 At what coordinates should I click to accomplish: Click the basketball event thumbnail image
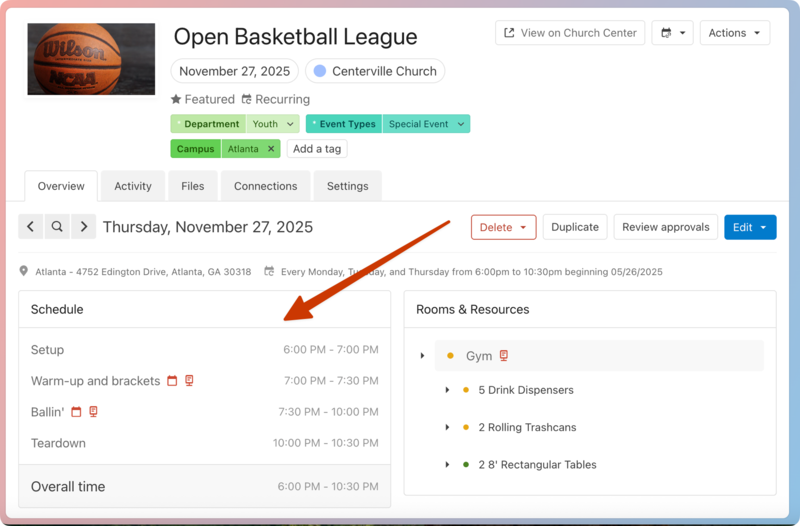pos(91,59)
